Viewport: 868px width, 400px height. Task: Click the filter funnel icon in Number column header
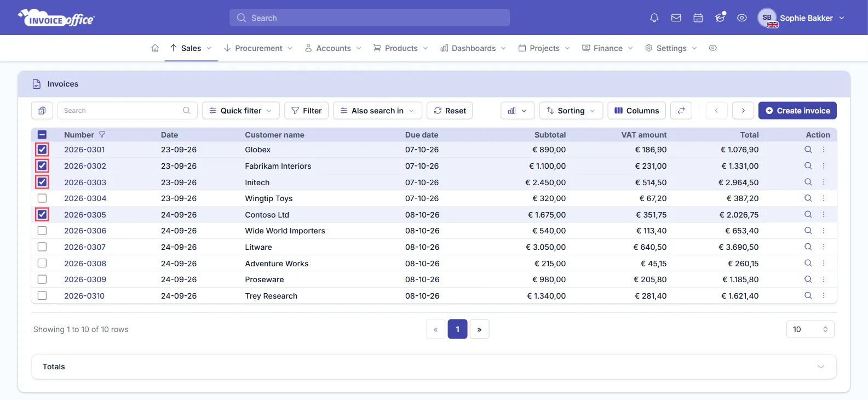[102, 135]
